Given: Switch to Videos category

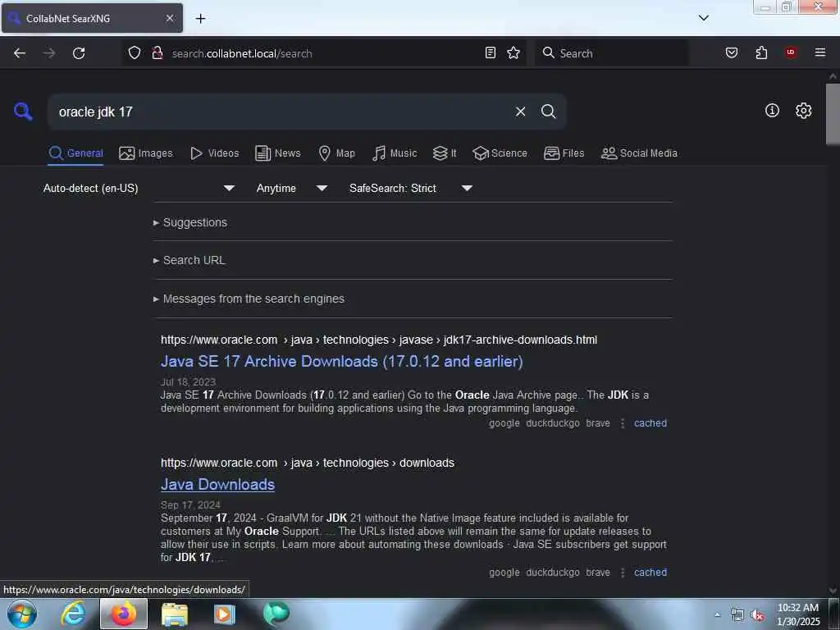Looking at the screenshot, I should (215, 153).
